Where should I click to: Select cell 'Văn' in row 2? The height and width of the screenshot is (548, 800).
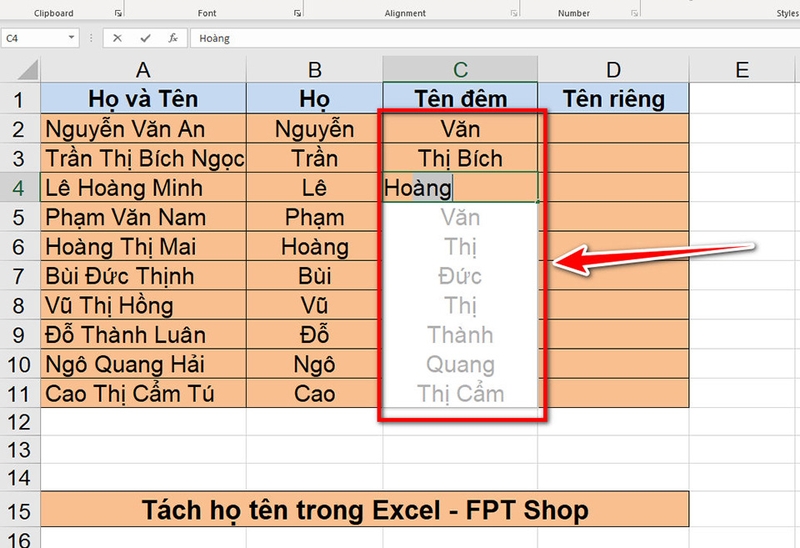(x=460, y=129)
